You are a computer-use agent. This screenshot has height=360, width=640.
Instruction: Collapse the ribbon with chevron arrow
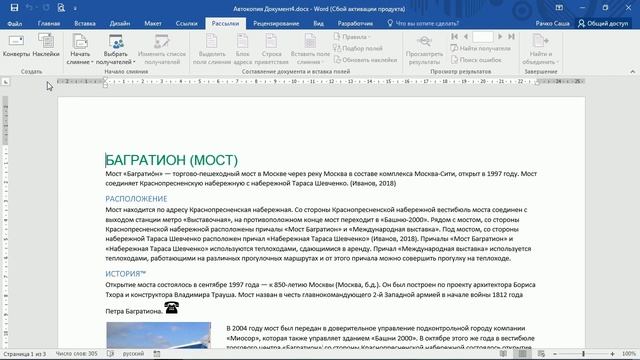pyautogui.click(x=633, y=71)
